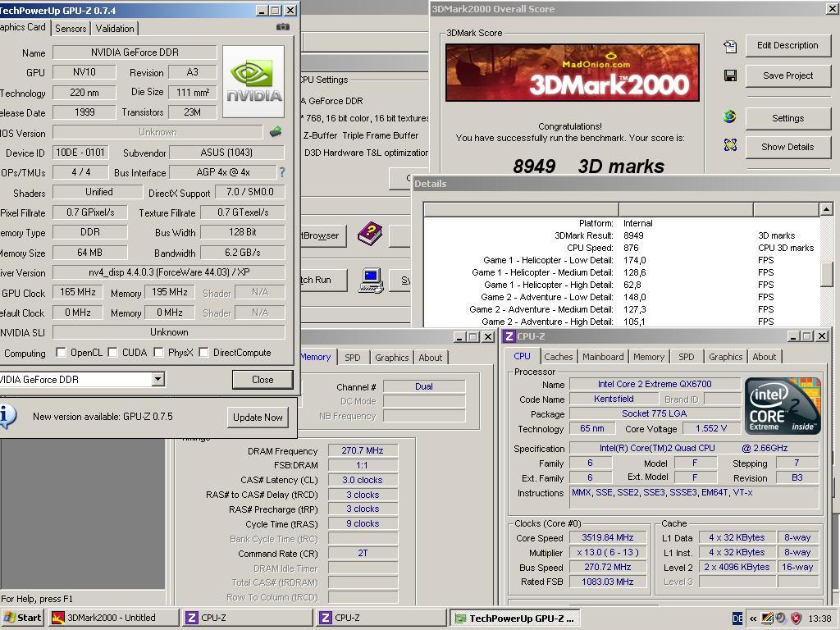Click the Close button in GPU-Z

coord(262,379)
